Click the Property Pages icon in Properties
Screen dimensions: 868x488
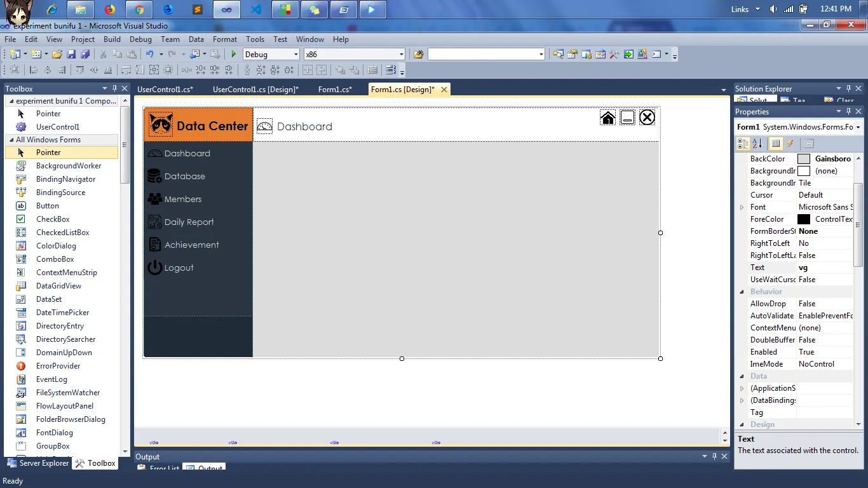pos(808,144)
